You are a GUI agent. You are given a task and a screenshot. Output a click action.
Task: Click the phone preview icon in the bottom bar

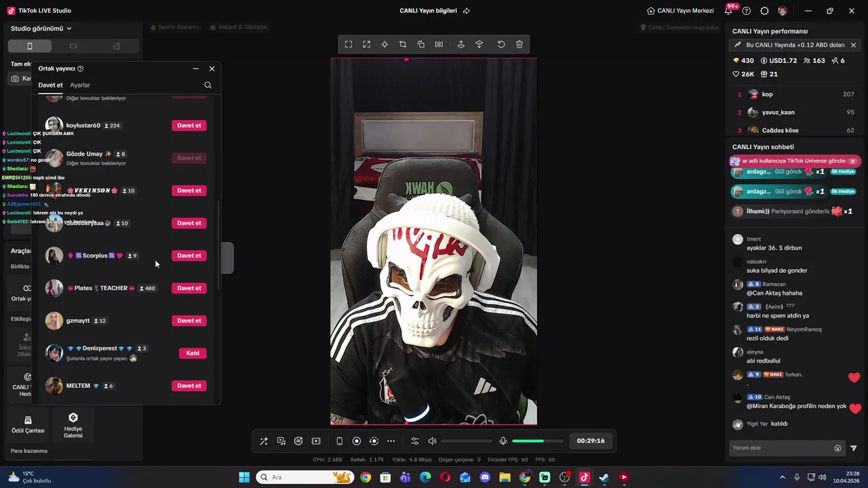[339, 441]
